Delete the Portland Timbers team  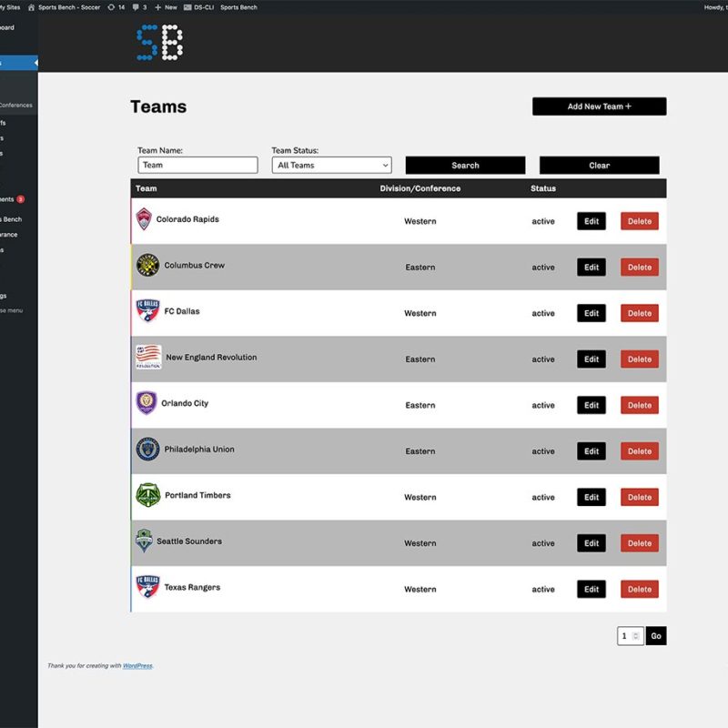[x=640, y=497]
